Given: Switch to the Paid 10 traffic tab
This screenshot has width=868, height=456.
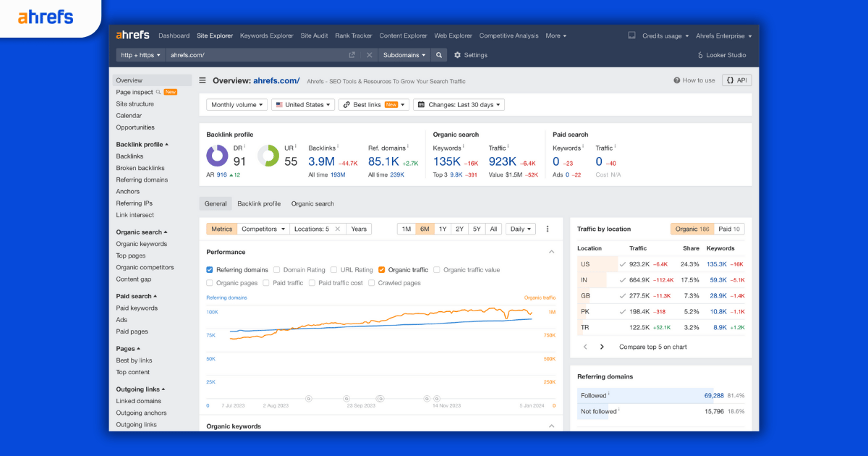Looking at the screenshot, I should click(729, 229).
